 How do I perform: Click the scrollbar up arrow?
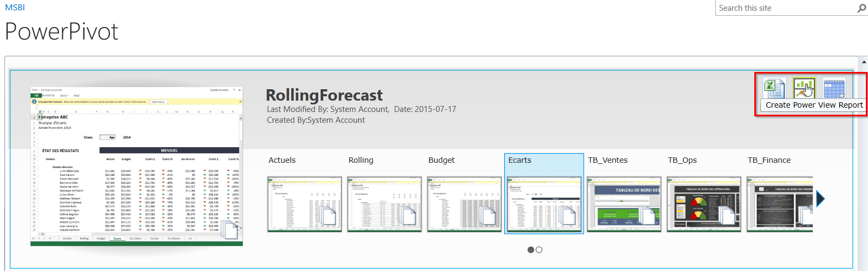[x=864, y=62]
